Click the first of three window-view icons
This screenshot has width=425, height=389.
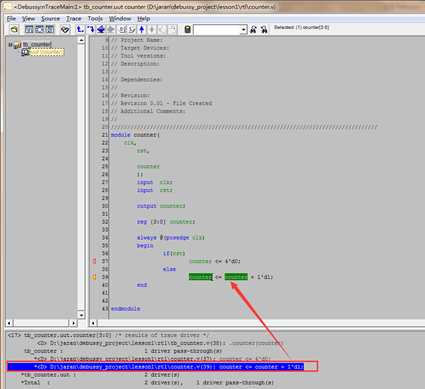[29, 29]
